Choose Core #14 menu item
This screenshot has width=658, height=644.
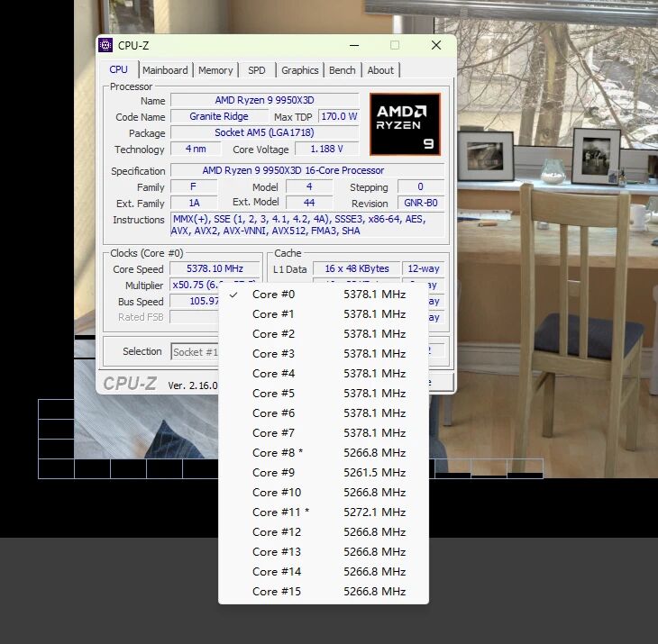coord(324,571)
